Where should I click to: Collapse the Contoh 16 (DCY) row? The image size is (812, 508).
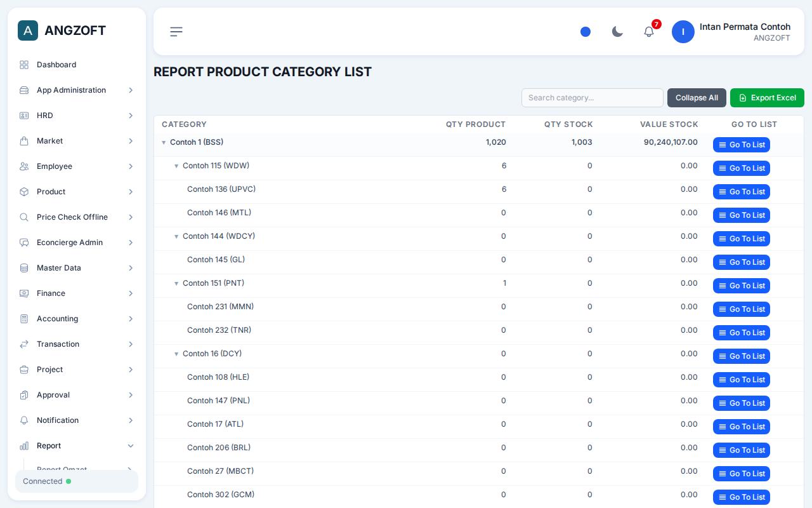coord(176,354)
